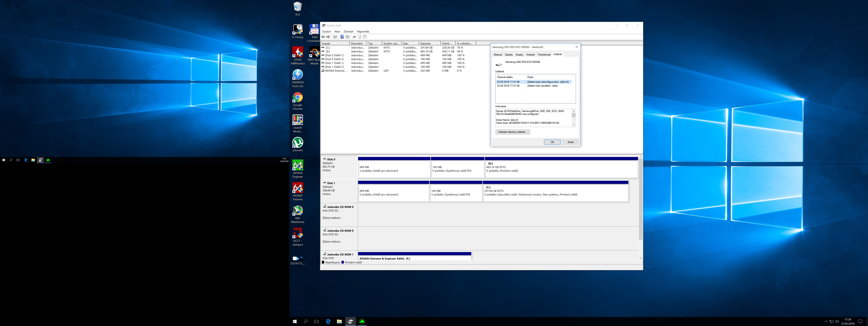Click the settings list toolbar icon
This screenshot has width=868, height=326.
pyautogui.click(x=365, y=37)
